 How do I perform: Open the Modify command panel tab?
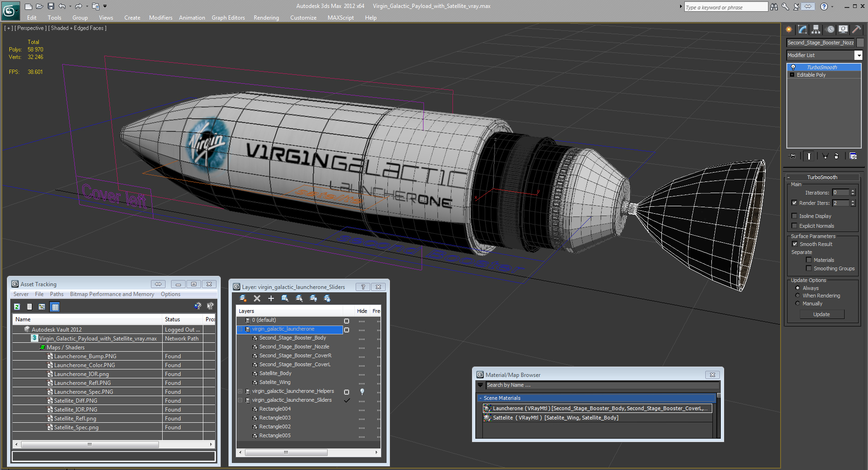click(x=803, y=29)
